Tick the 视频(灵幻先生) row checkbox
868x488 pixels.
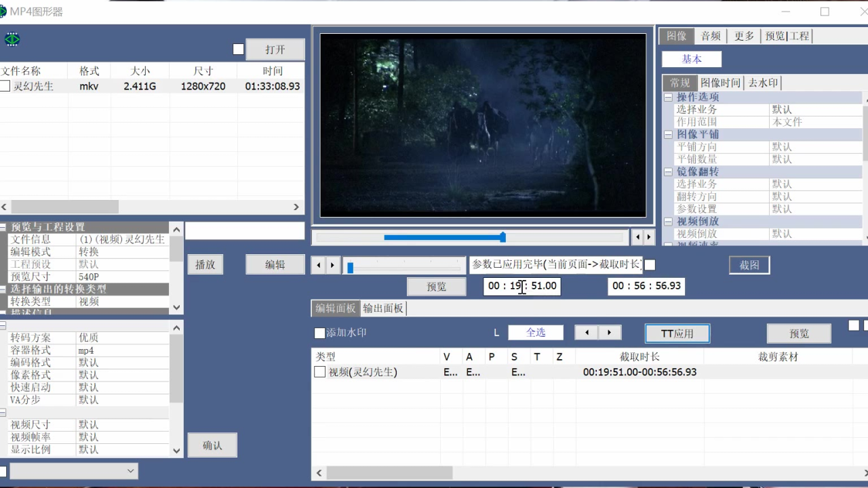319,372
